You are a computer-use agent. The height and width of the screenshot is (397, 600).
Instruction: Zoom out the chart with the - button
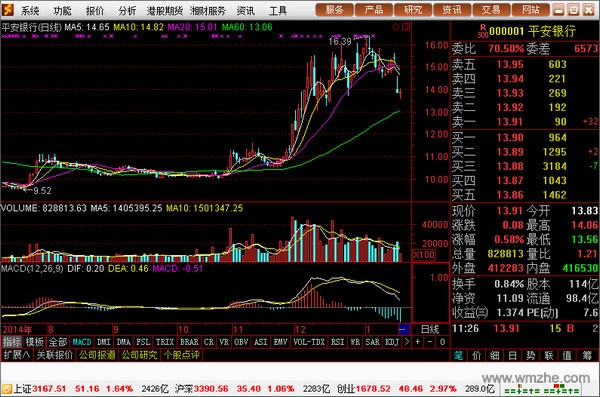point(430,342)
